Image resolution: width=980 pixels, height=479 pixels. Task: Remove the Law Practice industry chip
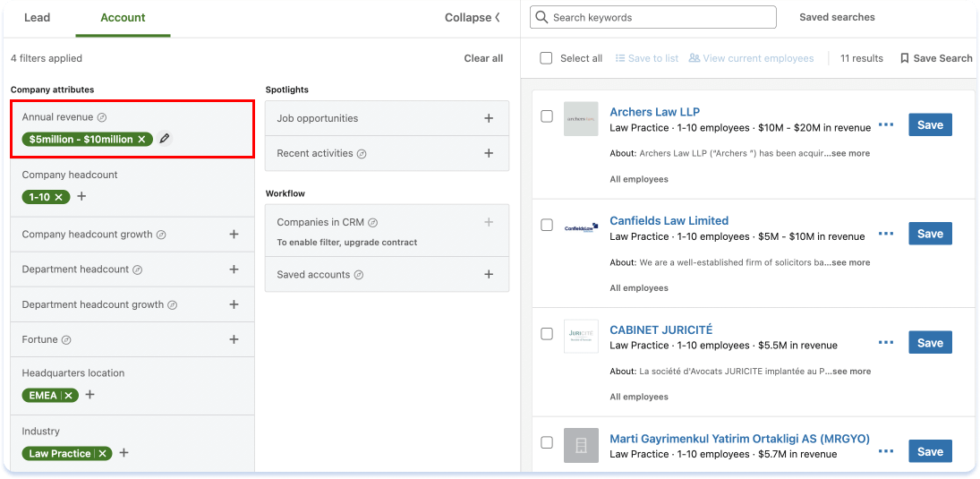tap(103, 453)
